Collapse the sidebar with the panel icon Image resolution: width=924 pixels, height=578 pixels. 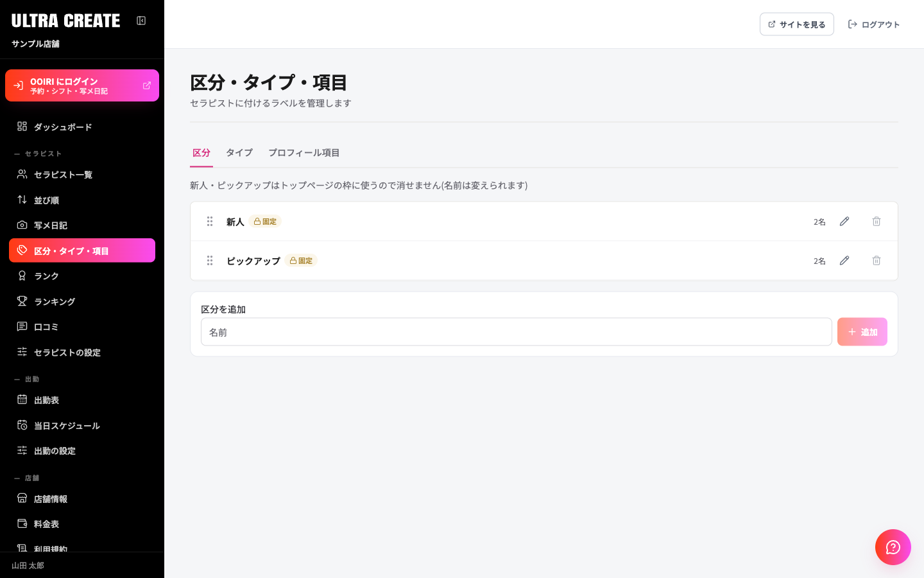[141, 21]
